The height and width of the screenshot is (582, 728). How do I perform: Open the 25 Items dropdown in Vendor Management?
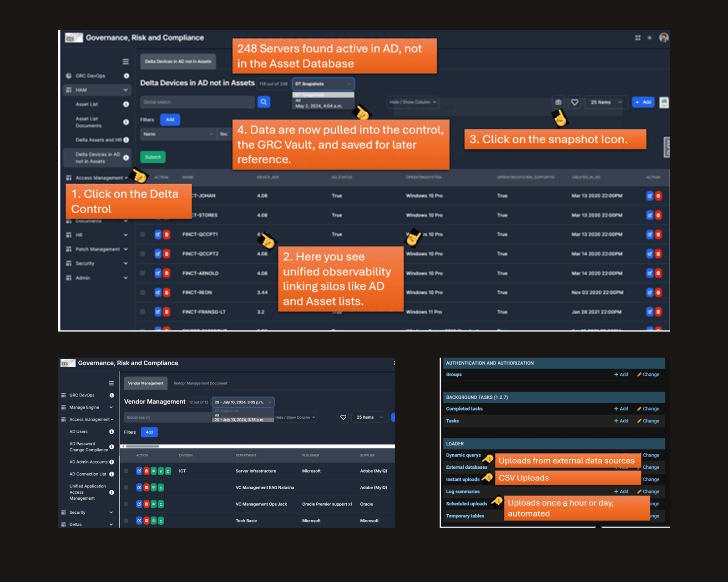point(369,417)
